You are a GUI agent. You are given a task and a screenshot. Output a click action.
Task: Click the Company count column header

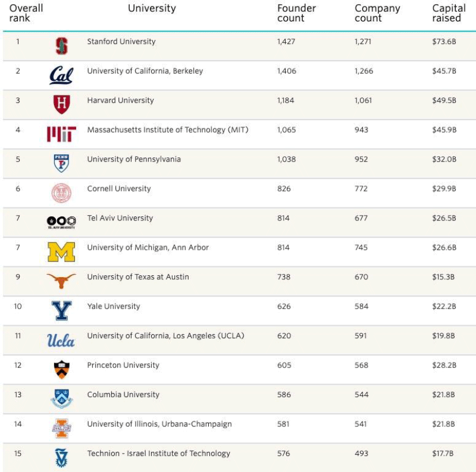click(377, 13)
